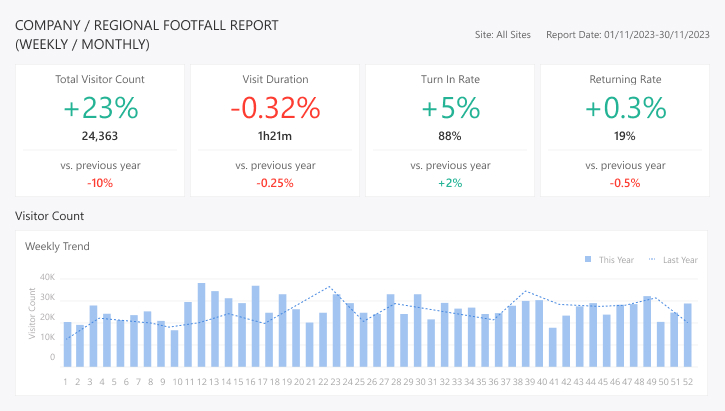The height and width of the screenshot is (411, 725).
Task: Click the 88% turn in value
Action: (450, 136)
